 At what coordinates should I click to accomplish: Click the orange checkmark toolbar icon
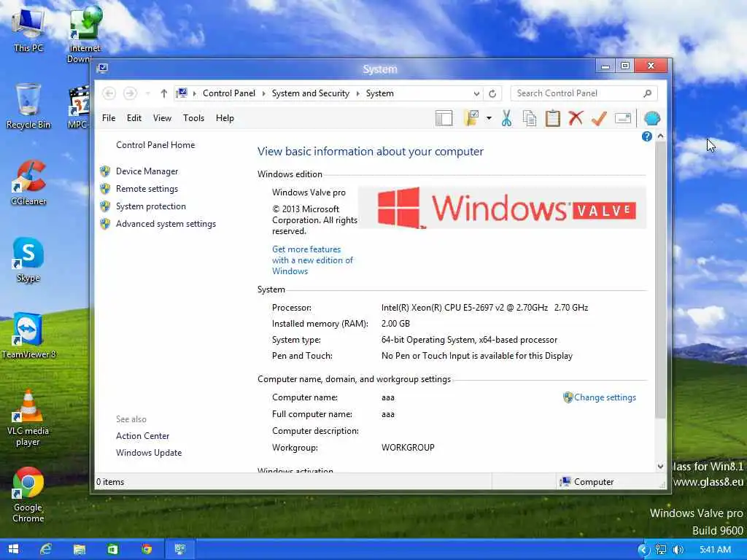[x=599, y=118]
